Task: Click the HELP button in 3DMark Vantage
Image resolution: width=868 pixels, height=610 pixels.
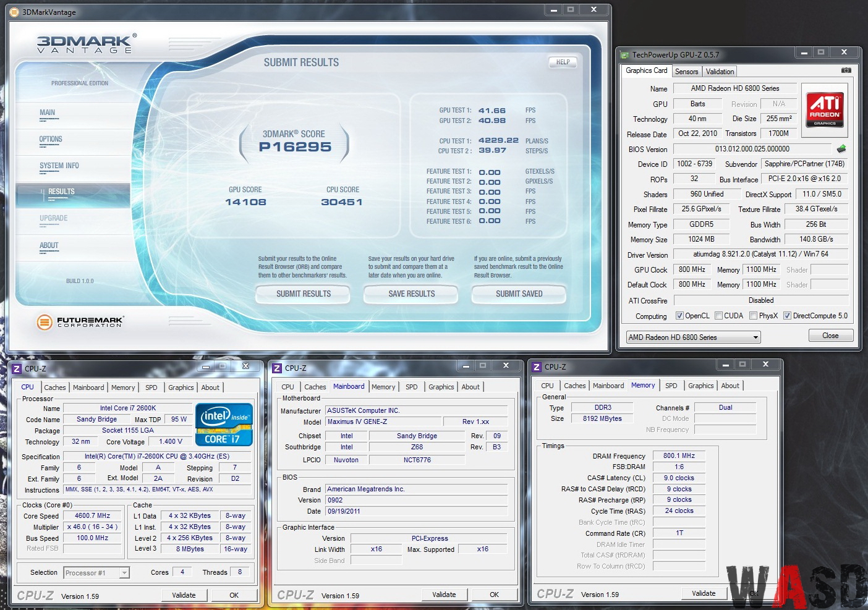Action: pos(563,62)
